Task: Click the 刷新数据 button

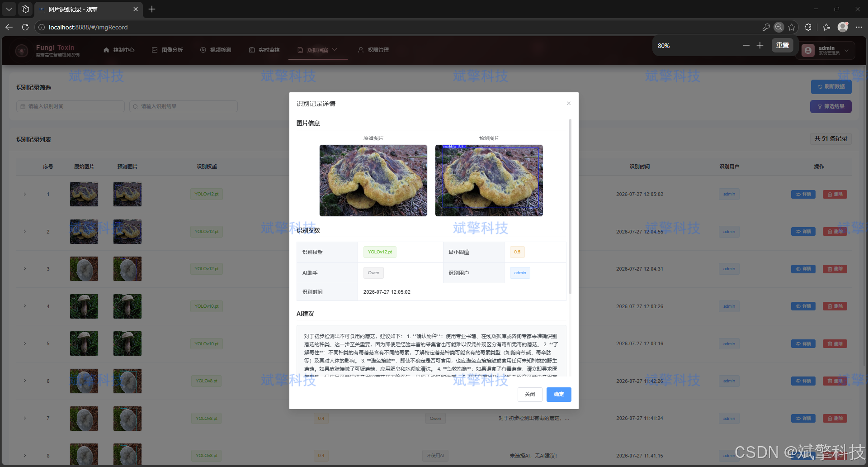Action: [831, 86]
